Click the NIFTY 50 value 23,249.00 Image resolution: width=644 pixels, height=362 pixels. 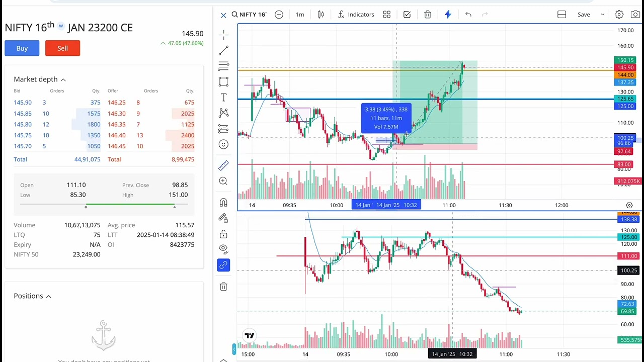point(87,254)
